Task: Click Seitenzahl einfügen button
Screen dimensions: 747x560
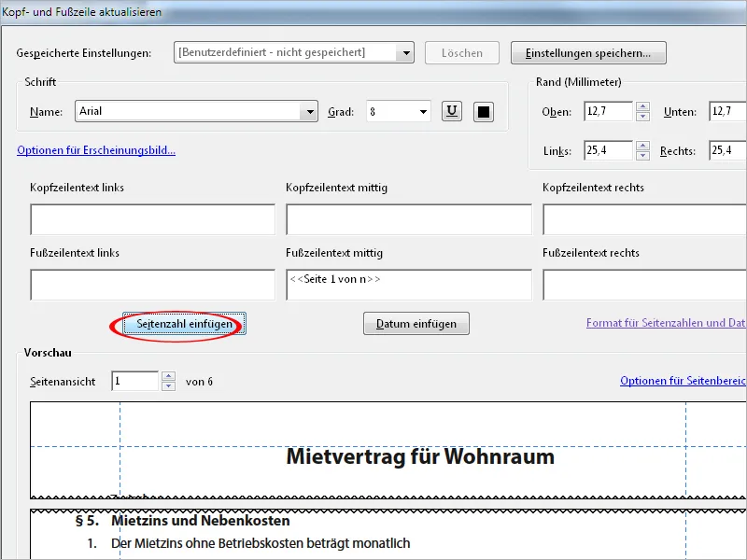Action: 184,324
